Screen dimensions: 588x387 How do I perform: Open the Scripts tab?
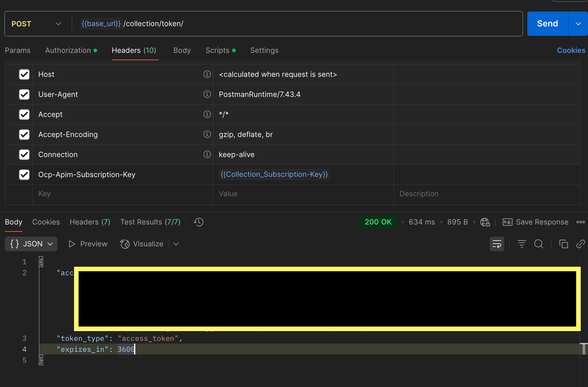(x=221, y=50)
